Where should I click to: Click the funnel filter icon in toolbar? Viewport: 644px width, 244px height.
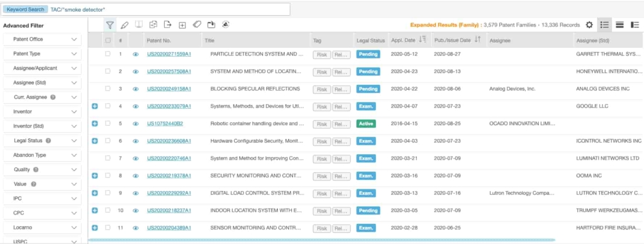pyautogui.click(x=109, y=25)
